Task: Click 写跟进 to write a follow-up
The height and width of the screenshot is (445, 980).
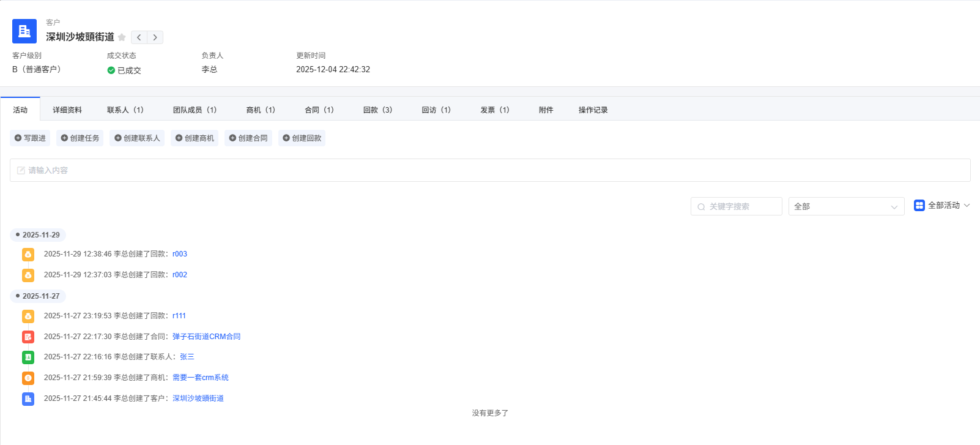Action: coord(30,138)
